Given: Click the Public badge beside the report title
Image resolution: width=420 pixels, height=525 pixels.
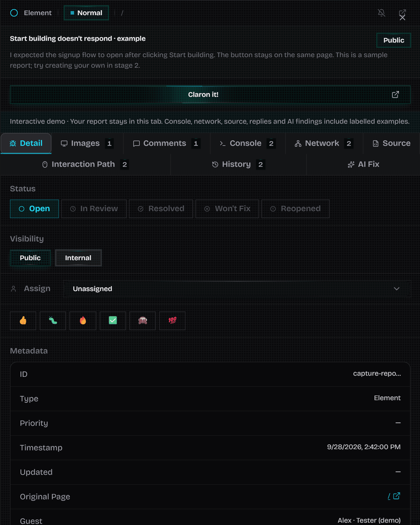Looking at the screenshot, I should click(x=394, y=40).
